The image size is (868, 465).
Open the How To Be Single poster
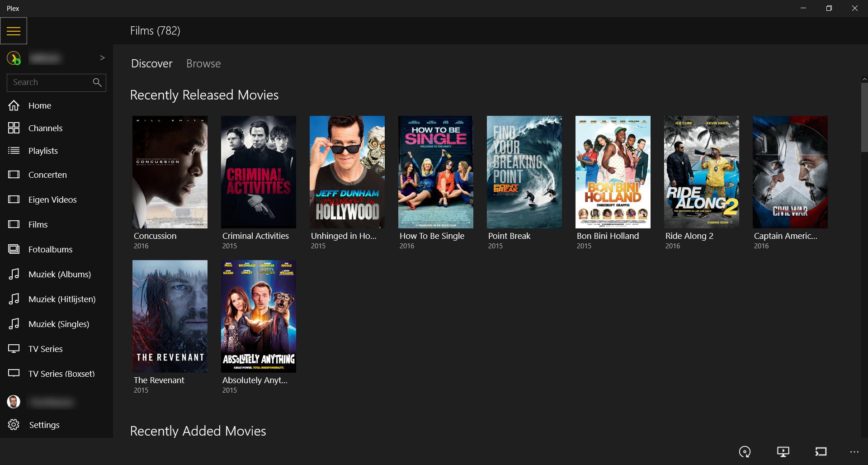pyautogui.click(x=436, y=172)
